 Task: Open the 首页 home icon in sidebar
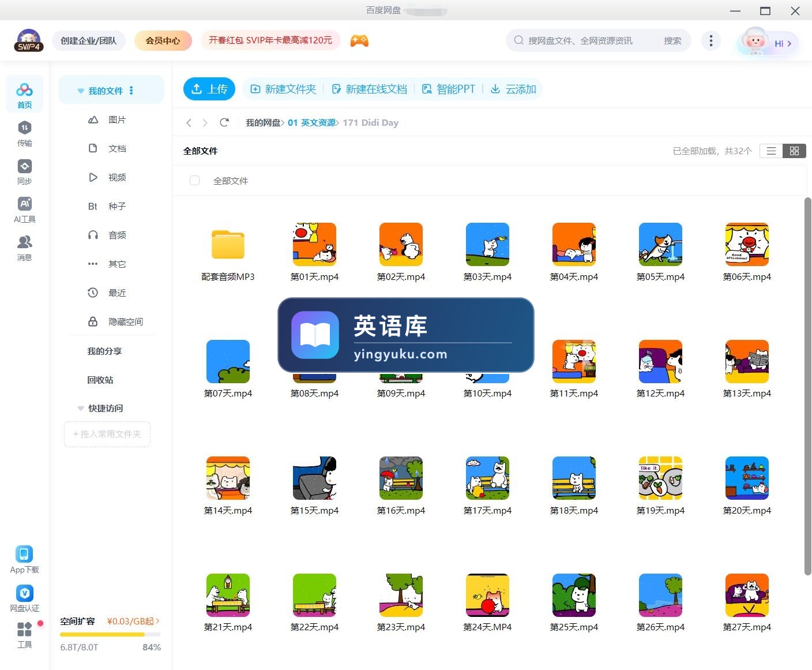click(24, 95)
